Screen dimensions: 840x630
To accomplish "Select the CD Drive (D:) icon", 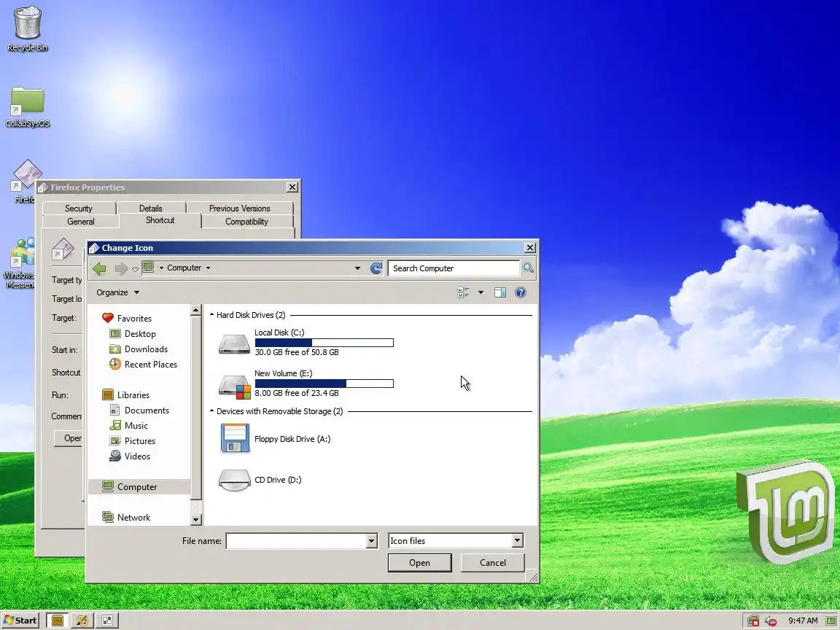I will click(234, 480).
